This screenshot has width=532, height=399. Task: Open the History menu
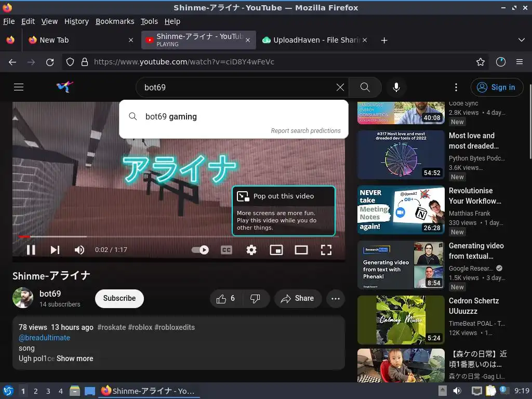point(76,21)
